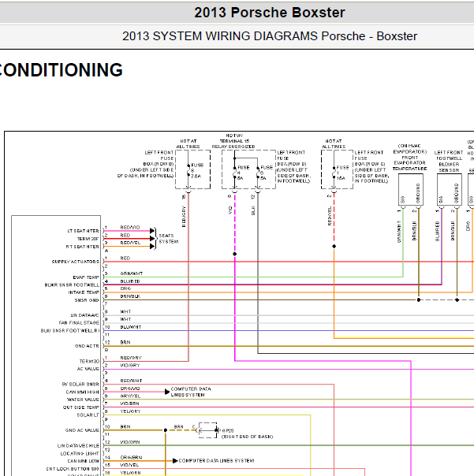The image size is (474, 476).
Task: Click the 'YEL/GRN' wire color label
Action: (x=130, y=473)
